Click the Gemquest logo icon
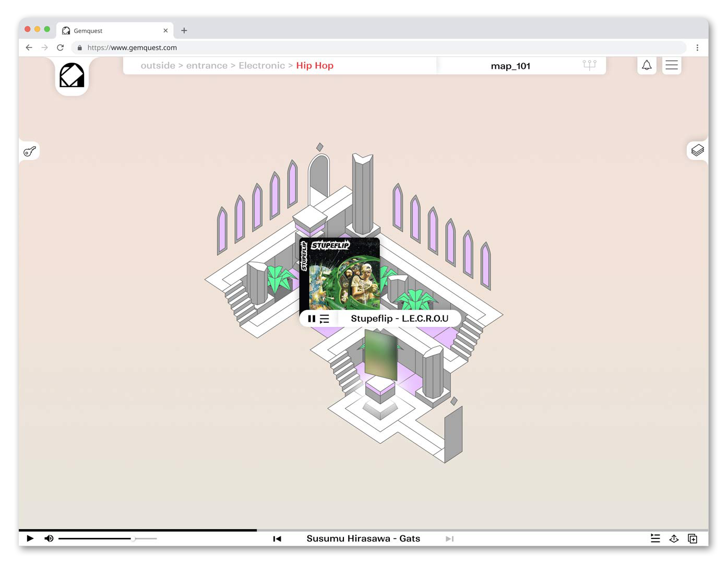Image resolution: width=728 pixels, height=564 pixels. [x=71, y=76]
